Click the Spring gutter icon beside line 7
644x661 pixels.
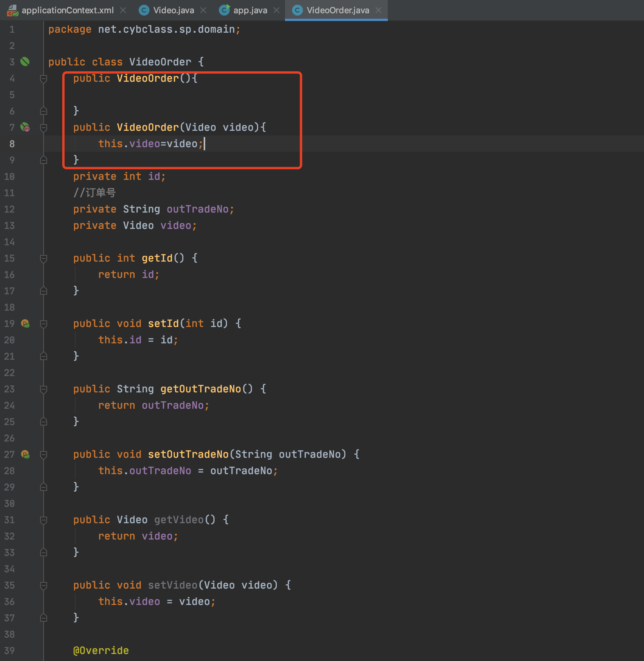25,127
